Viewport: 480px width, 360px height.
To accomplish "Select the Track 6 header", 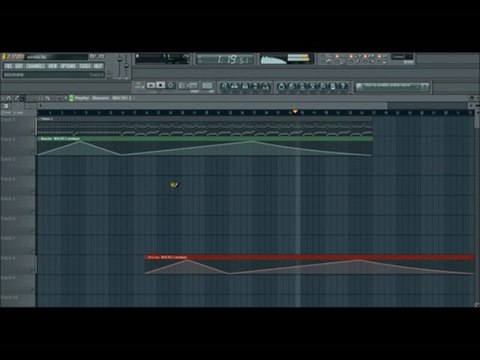I will 18,225.
